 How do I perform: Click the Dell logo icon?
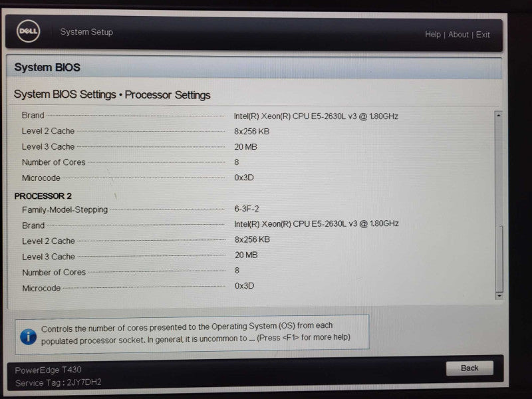point(29,31)
